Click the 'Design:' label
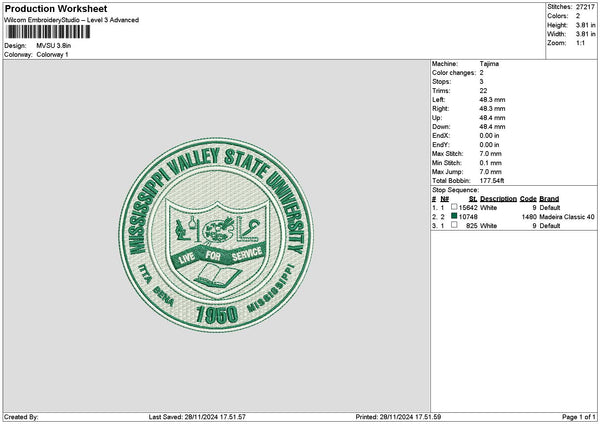Image resolution: width=600 pixels, height=424 pixels. [x=15, y=46]
